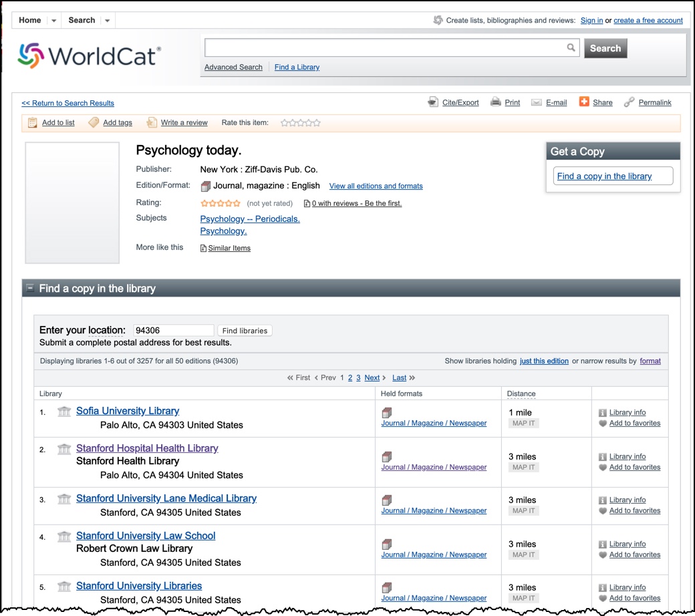
Task: Click the journal icon beside Edition/Format
Action: point(205,186)
